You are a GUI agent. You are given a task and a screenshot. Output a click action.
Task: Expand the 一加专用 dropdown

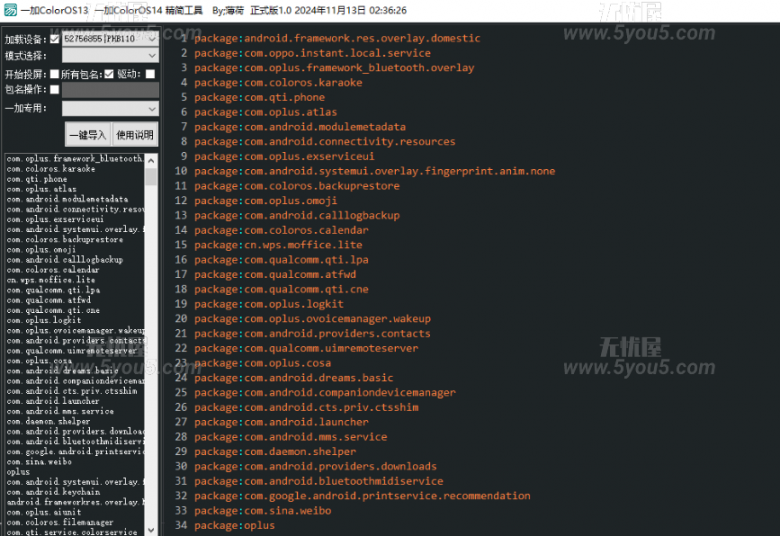click(110, 108)
